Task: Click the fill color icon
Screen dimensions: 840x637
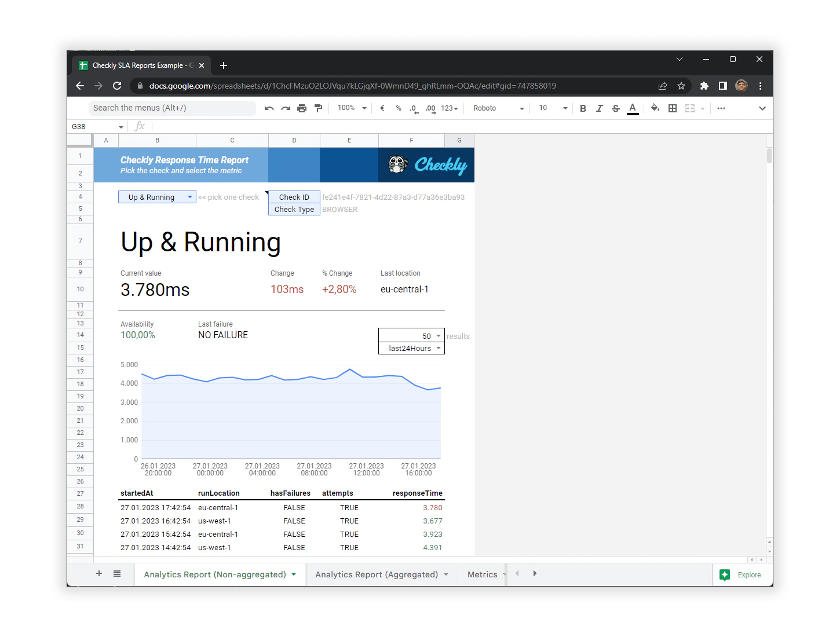Action: (655, 108)
